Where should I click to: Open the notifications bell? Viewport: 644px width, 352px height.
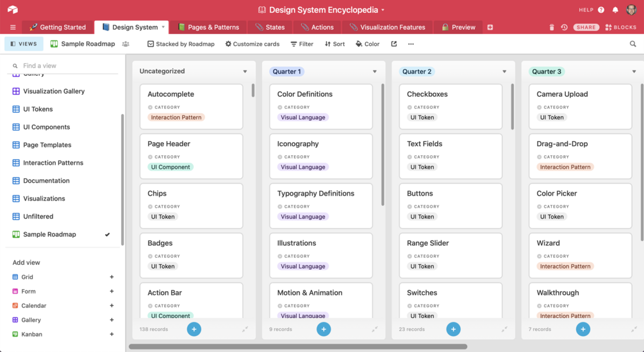(615, 10)
